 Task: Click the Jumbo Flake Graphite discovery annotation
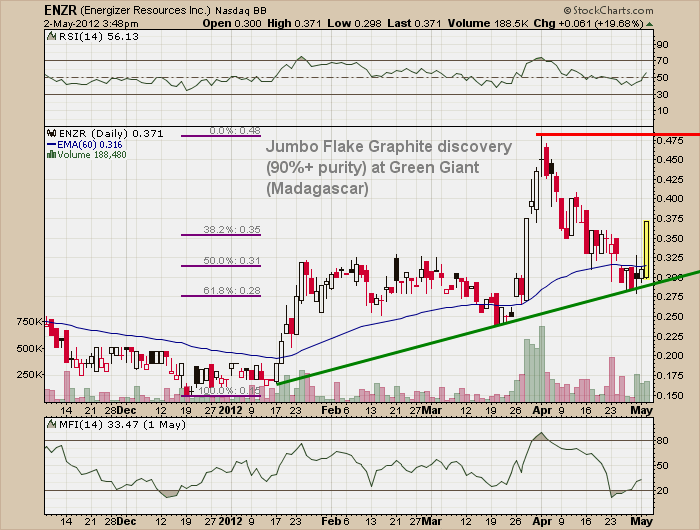[389, 146]
